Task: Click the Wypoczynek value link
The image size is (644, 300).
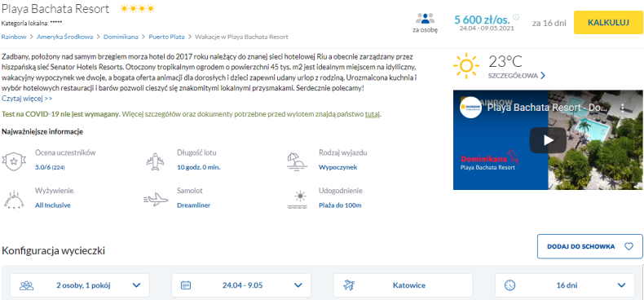Action: (x=338, y=167)
